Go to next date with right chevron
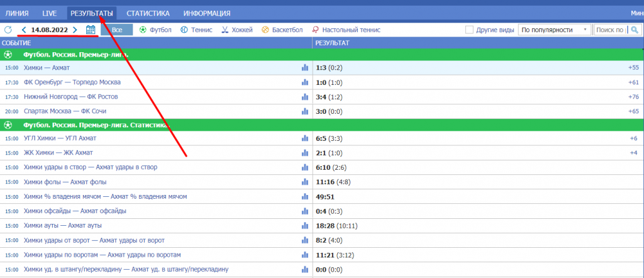 [x=75, y=30]
